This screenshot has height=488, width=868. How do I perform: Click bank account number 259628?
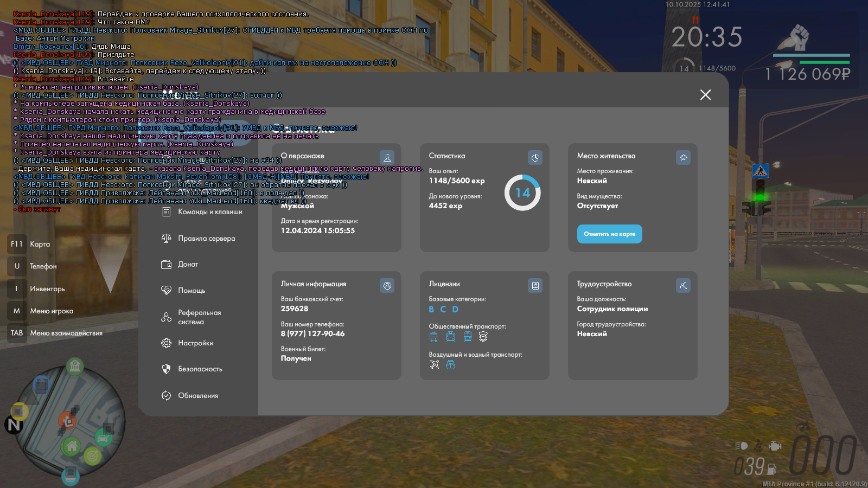pyautogui.click(x=295, y=309)
